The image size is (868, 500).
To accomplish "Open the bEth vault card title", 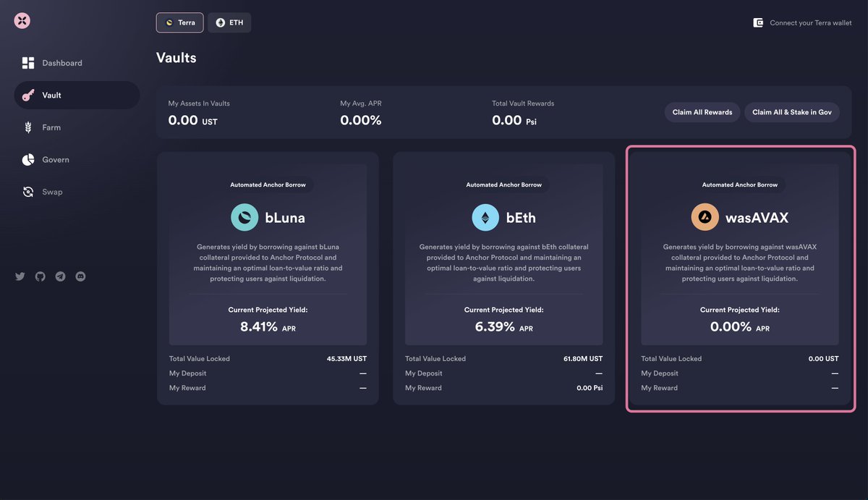I will [521, 217].
